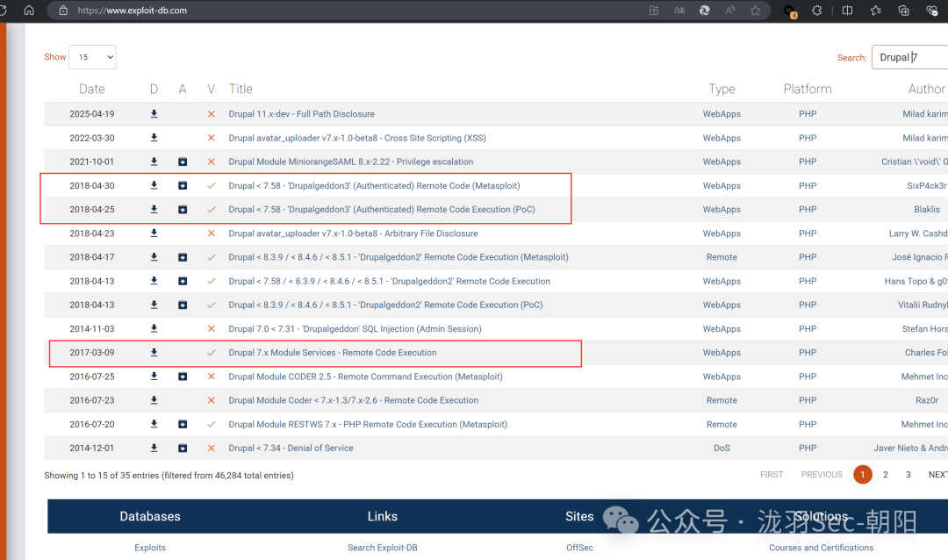
Task: Download Drupal < 7.34 Denial of Service exploit
Action: coord(154,449)
